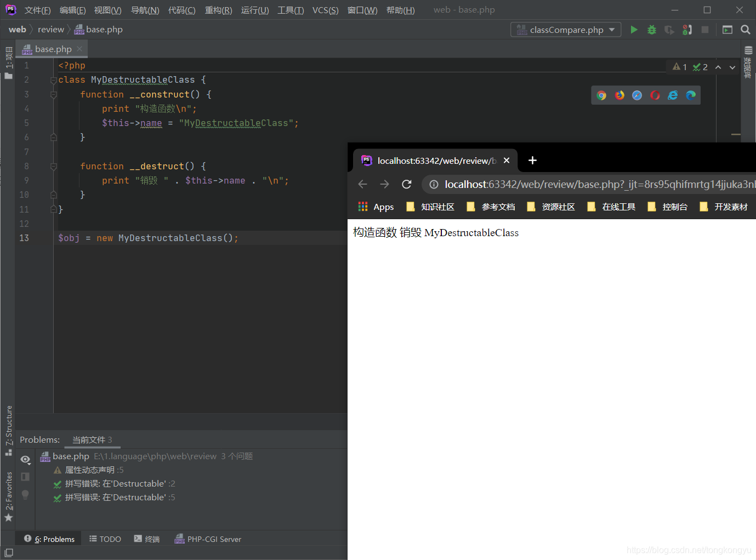
Task: Open the 帮助(H) menu
Action: (400, 10)
